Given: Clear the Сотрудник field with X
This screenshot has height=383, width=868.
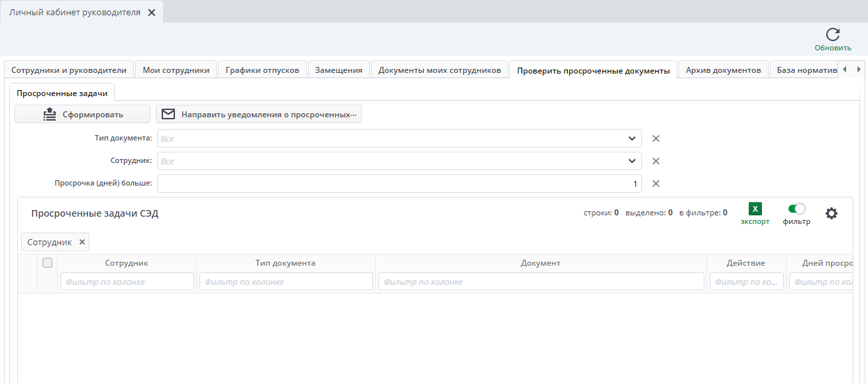Looking at the screenshot, I should click(x=656, y=161).
